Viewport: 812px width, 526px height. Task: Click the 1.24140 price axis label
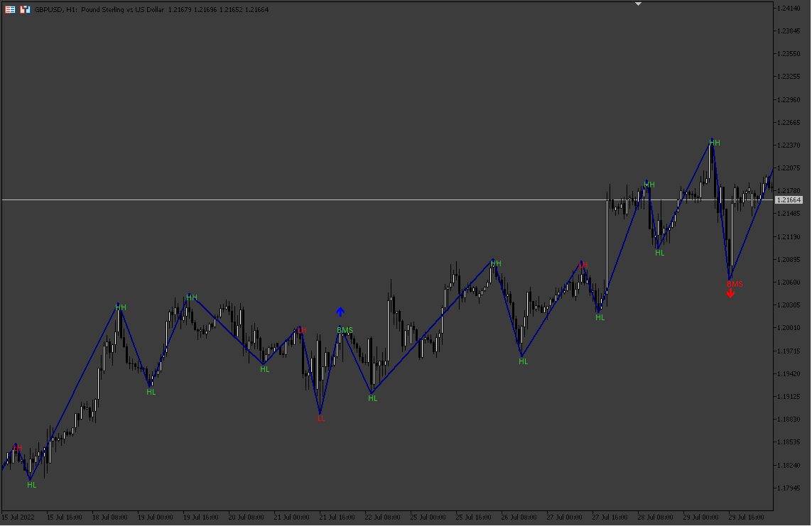(x=789, y=8)
